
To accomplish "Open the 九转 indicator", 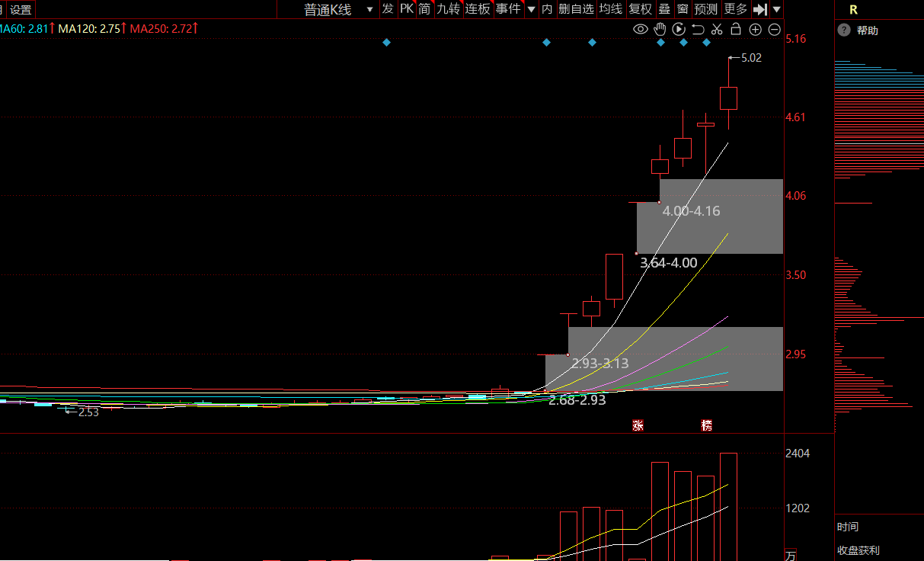I will coord(448,9).
